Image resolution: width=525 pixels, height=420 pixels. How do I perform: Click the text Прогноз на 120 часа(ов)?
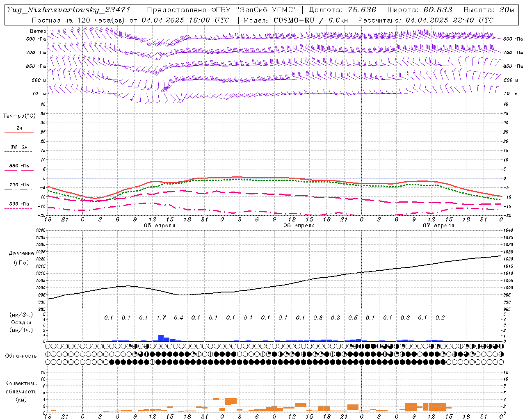(79, 20)
